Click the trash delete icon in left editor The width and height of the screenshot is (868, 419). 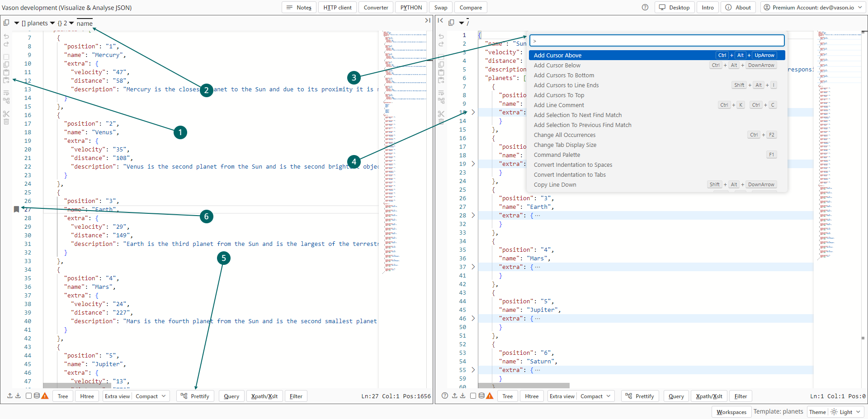pos(6,122)
